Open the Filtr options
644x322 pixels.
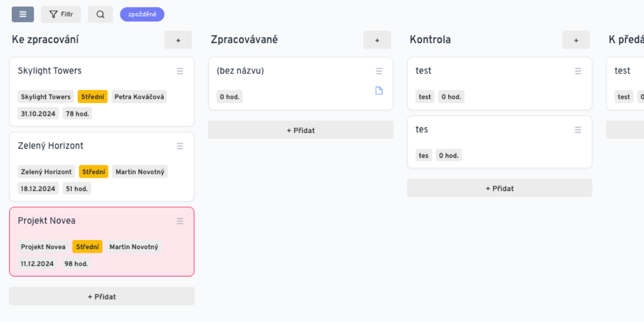point(61,14)
